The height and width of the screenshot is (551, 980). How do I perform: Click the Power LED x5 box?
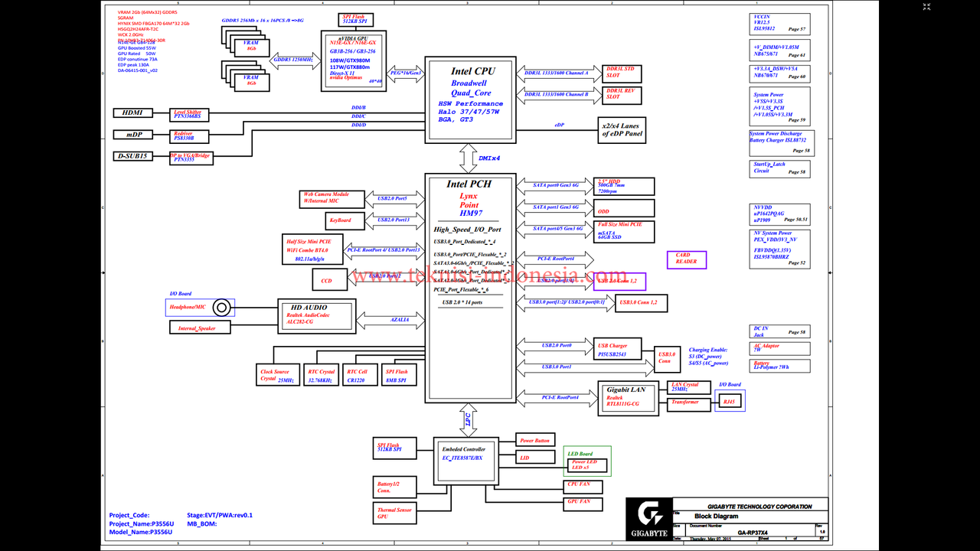[x=587, y=465]
